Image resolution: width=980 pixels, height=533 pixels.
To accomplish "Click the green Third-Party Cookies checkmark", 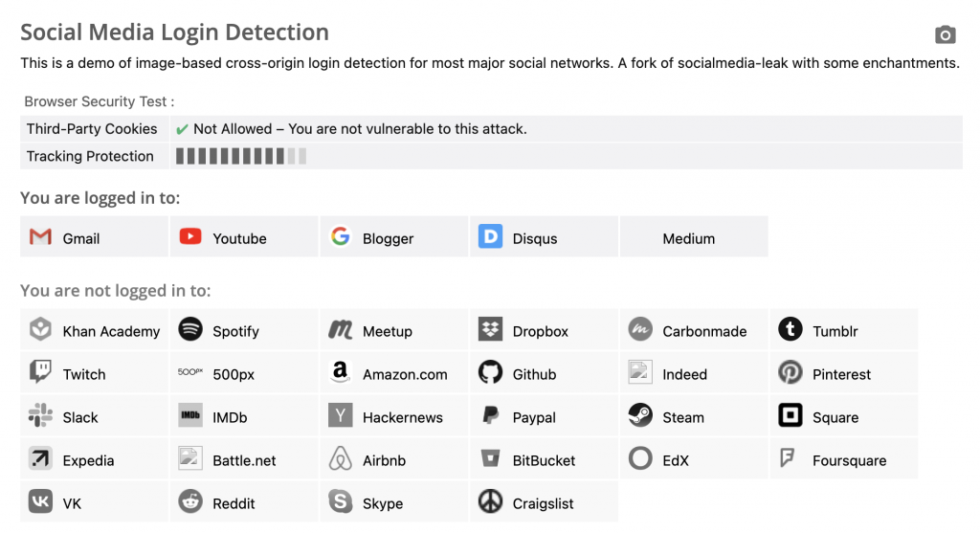I will pos(182,129).
